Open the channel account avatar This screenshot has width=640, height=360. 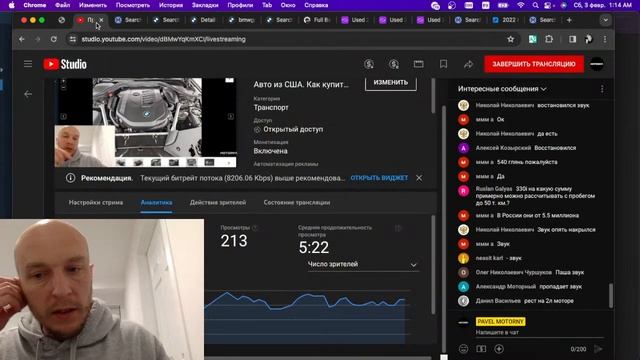coord(597,64)
